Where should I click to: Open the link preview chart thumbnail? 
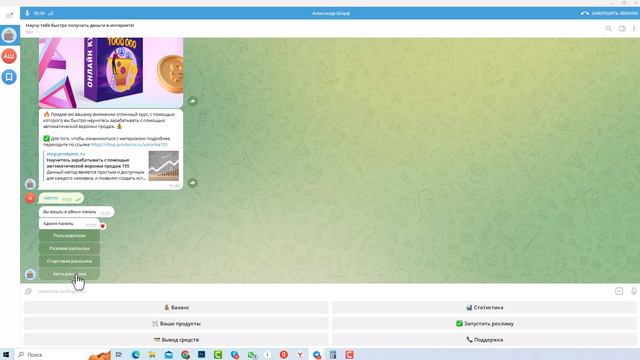point(164,166)
